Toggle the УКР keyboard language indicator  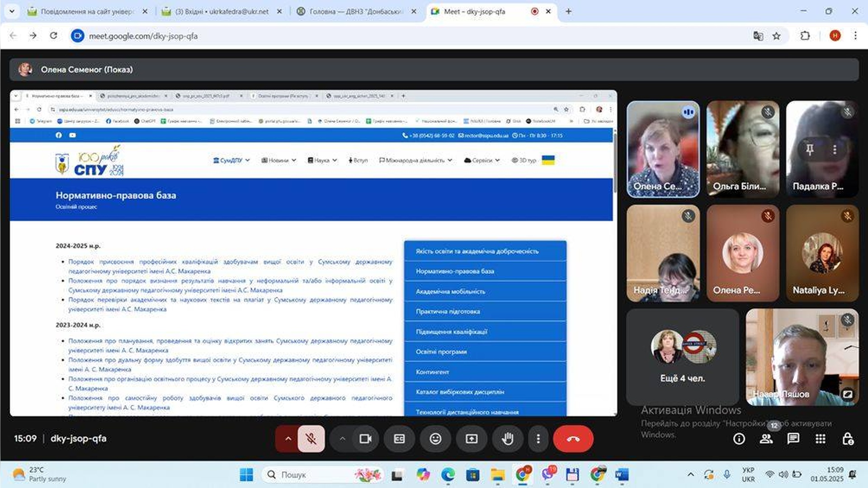coord(748,474)
